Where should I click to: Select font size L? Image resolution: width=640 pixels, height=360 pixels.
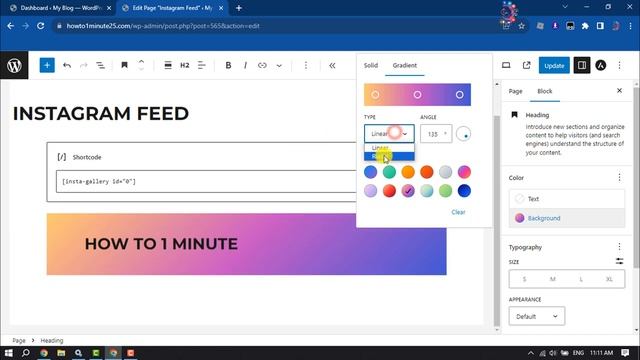(581, 279)
